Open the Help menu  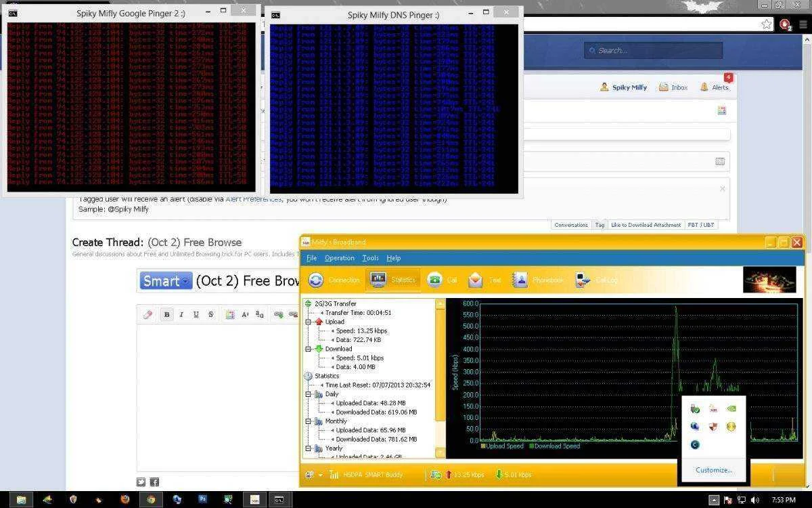[x=393, y=258]
